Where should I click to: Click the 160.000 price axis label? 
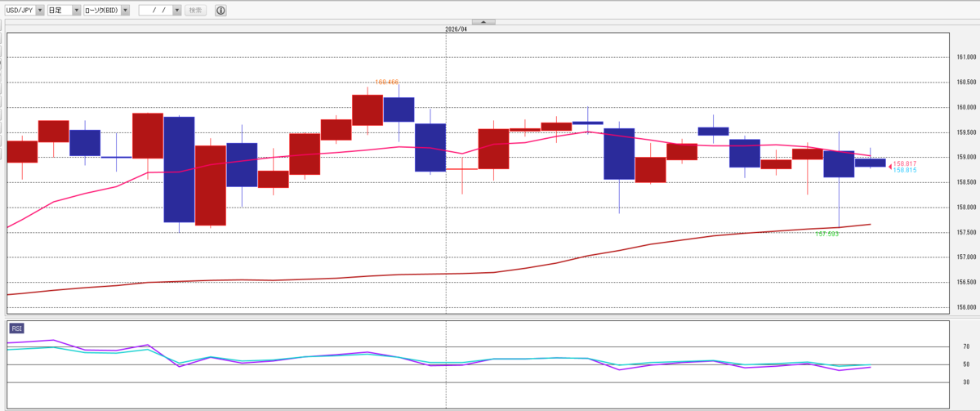pos(967,107)
